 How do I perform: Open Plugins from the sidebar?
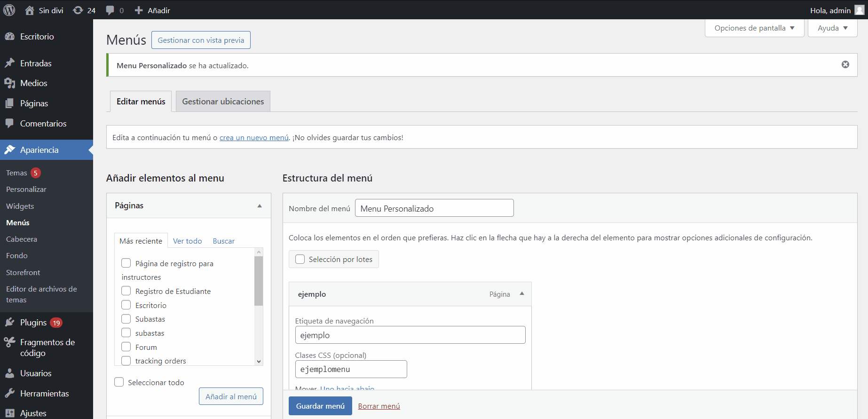coord(33,323)
